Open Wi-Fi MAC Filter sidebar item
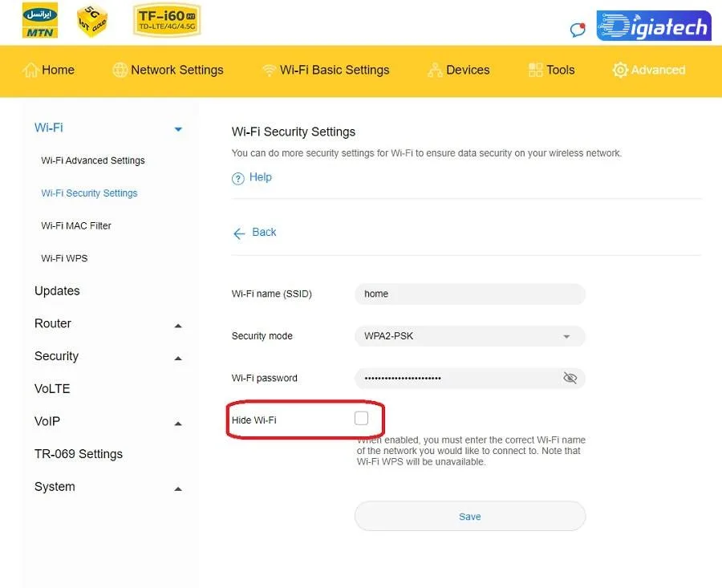 (x=76, y=225)
